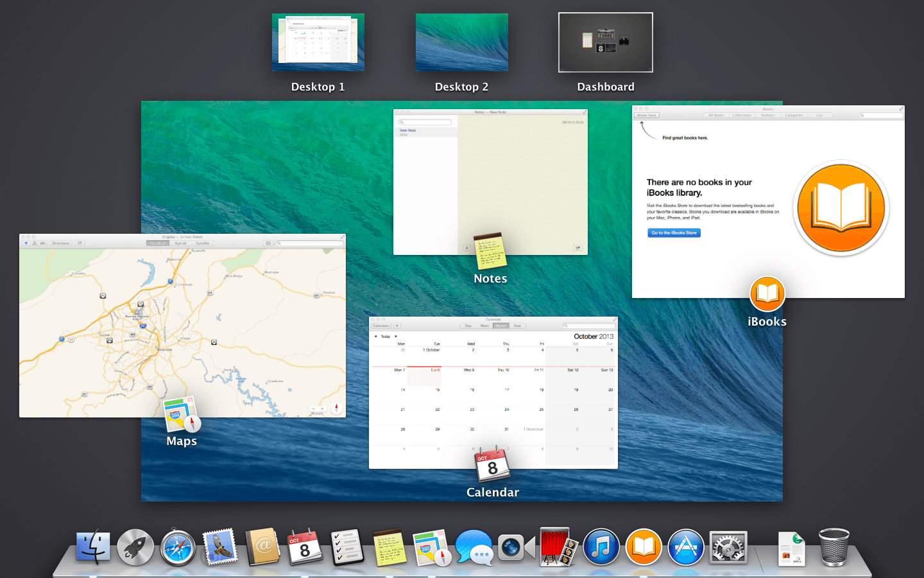Click the Directions button in Maps
The width and height of the screenshot is (924, 578).
pos(61,243)
